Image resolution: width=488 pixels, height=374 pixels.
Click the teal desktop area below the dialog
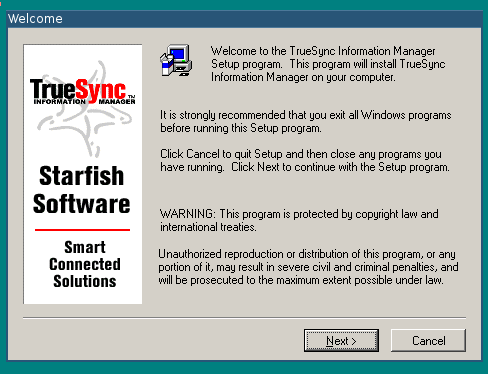(x=244, y=368)
